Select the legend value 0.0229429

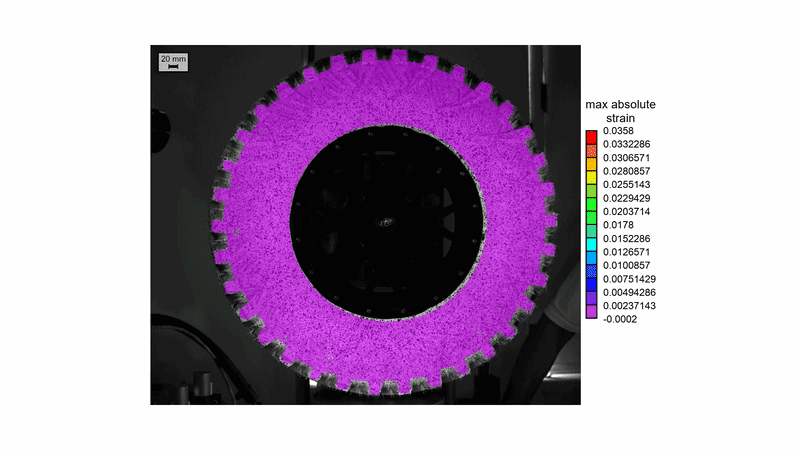point(627,198)
